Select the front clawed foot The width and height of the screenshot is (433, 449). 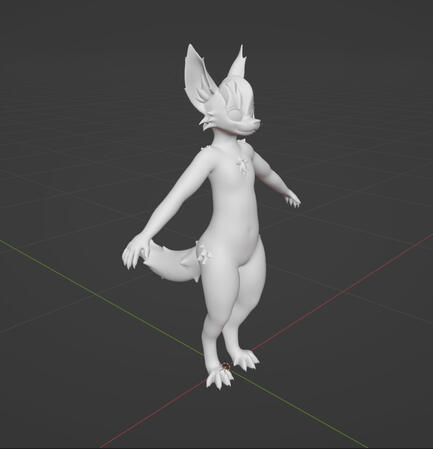pyautogui.click(x=219, y=378)
